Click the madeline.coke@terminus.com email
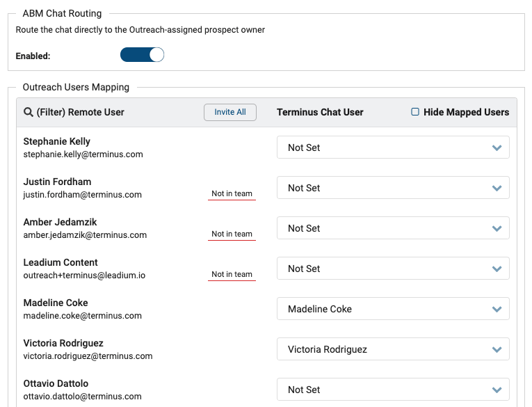 (83, 316)
